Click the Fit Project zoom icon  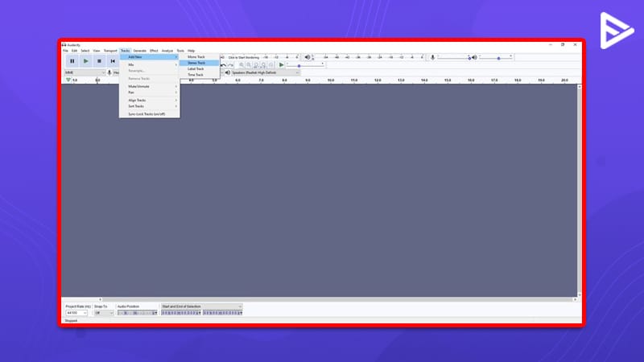264,65
